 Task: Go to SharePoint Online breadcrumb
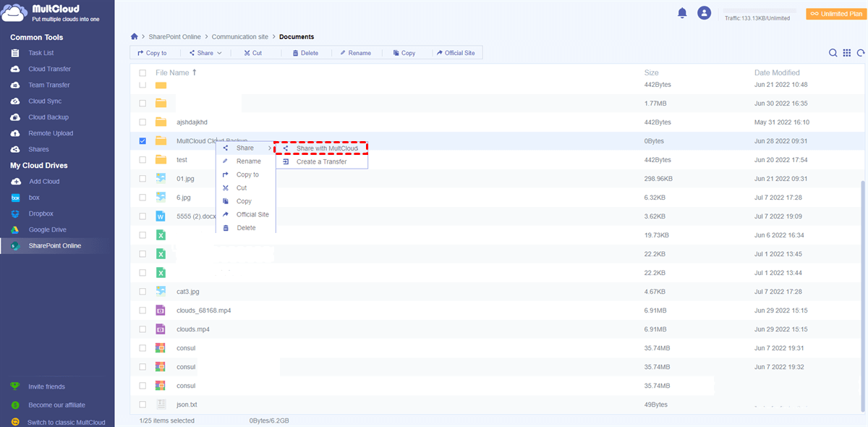point(175,37)
